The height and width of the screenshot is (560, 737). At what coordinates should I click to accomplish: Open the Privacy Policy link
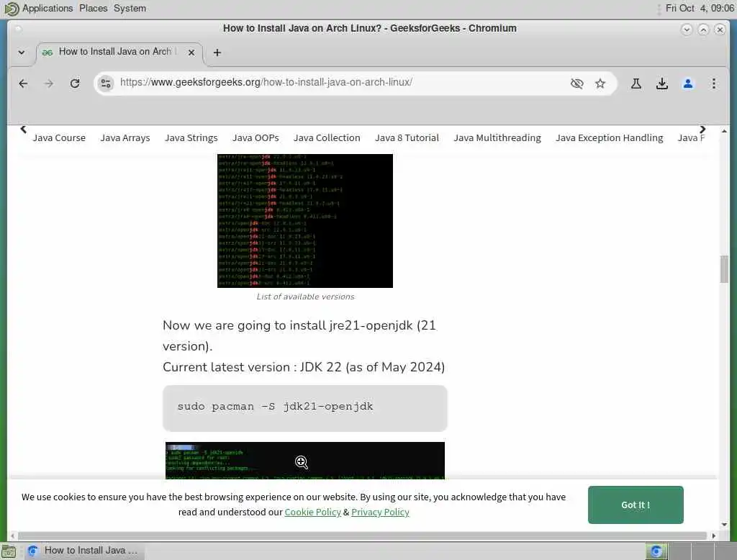click(380, 512)
